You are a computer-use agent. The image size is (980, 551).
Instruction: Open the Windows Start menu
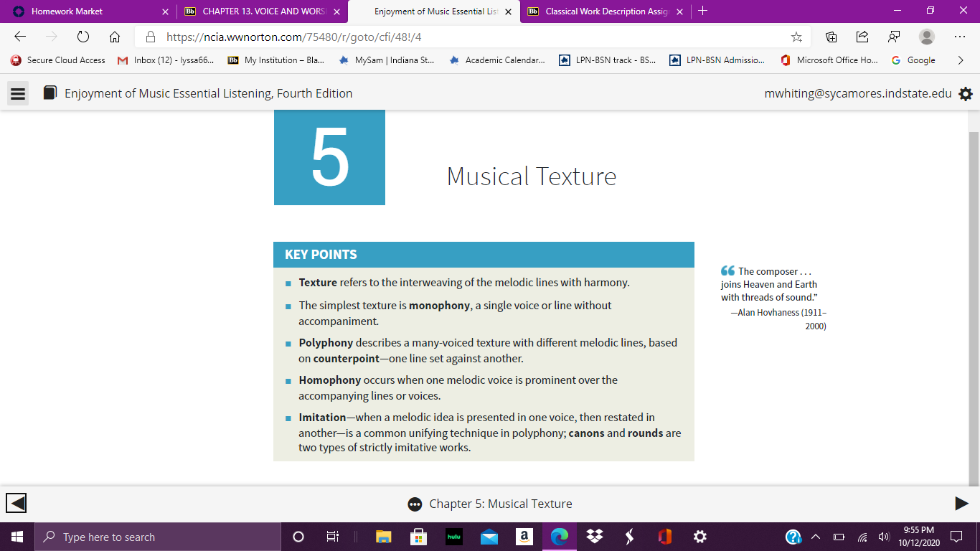coord(17,537)
